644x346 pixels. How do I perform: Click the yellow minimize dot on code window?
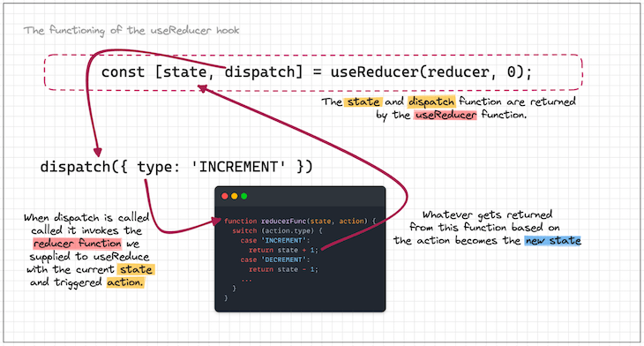click(234, 196)
